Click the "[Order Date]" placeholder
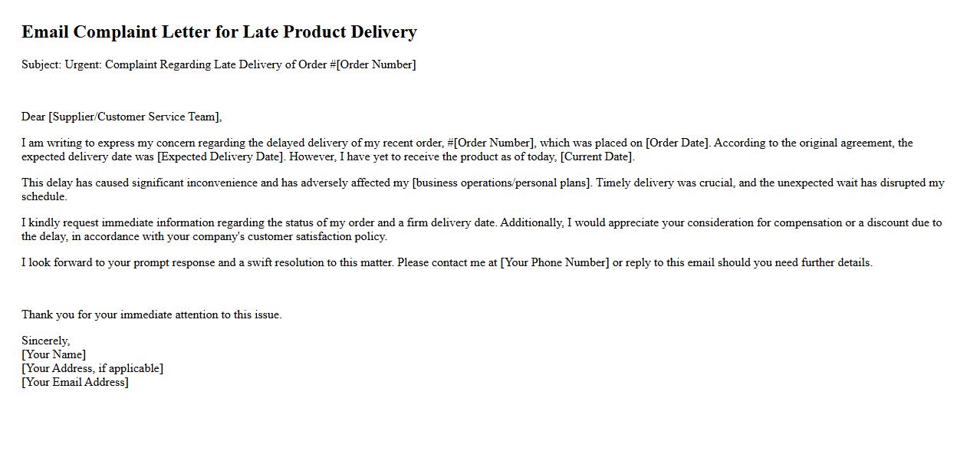980x461 pixels. (678, 143)
